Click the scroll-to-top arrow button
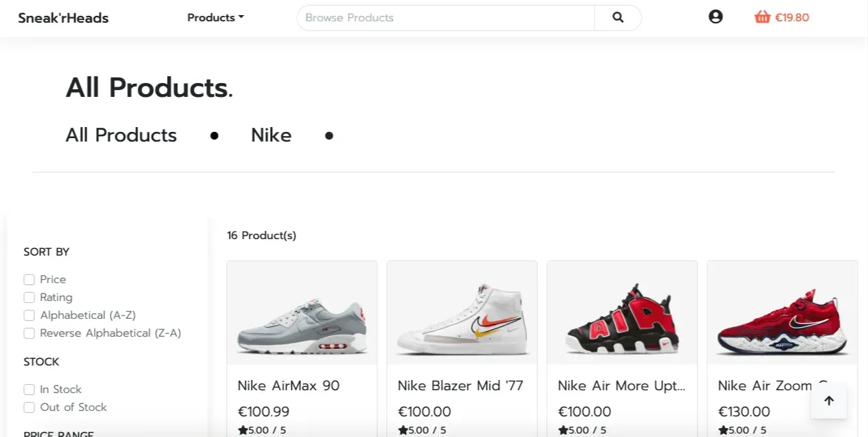 point(829,401)
